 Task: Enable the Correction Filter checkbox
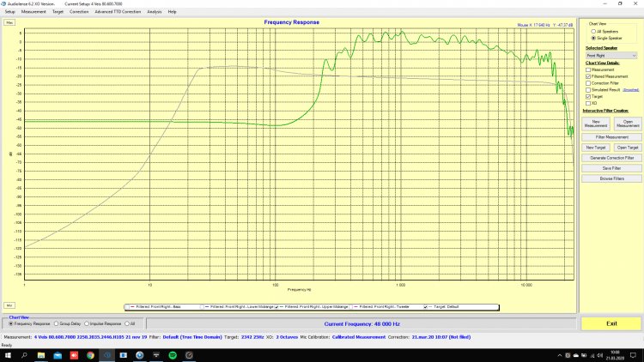[x=588, y=83]
